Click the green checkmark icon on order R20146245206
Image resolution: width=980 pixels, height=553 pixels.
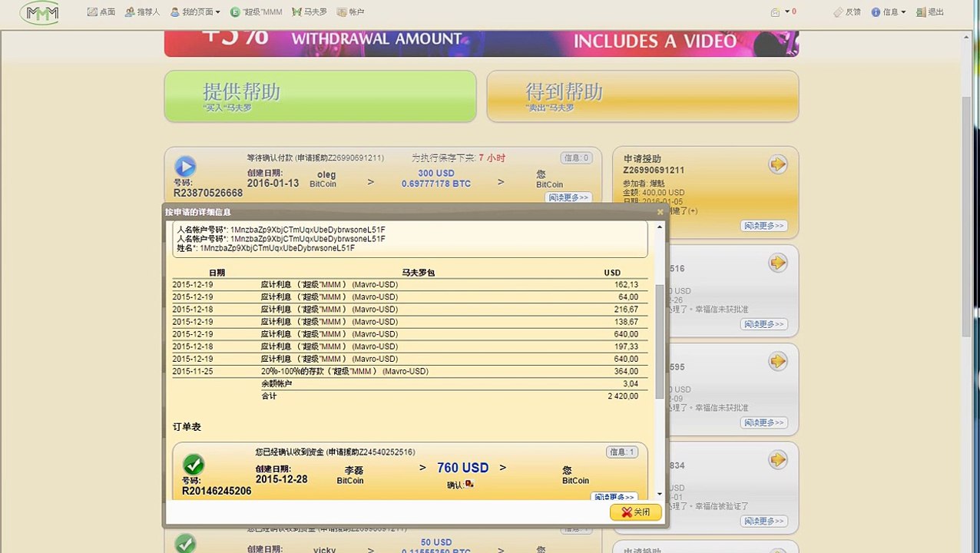click(x=194, y=465)
